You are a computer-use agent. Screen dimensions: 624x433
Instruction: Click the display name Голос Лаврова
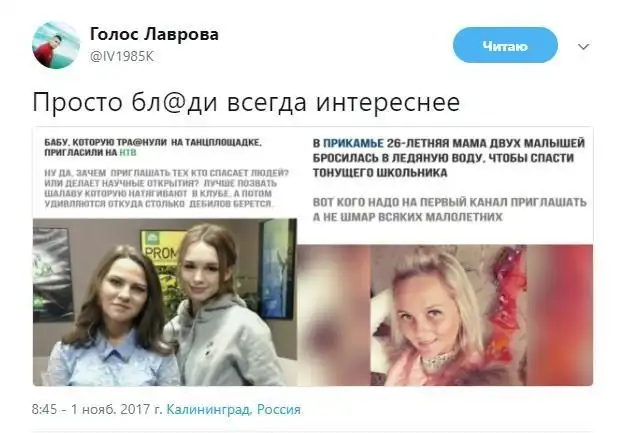tap(154, 34)
